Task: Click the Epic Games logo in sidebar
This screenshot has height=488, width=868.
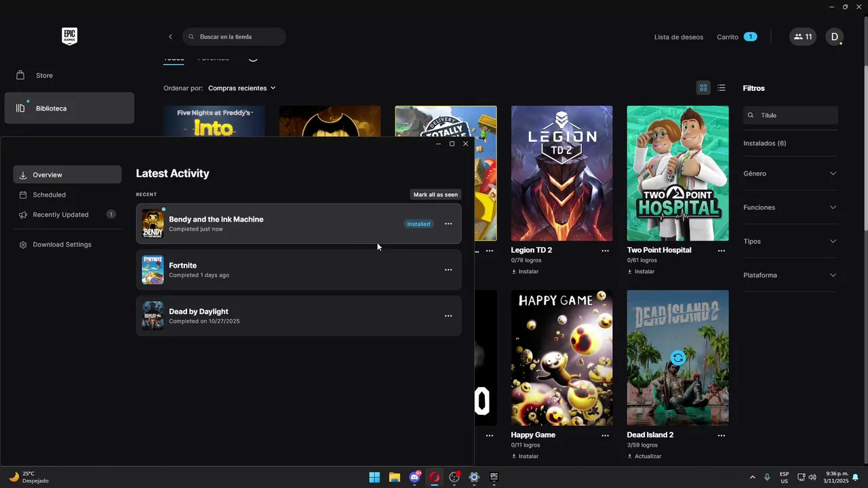Action: click(x=69, y=37)
